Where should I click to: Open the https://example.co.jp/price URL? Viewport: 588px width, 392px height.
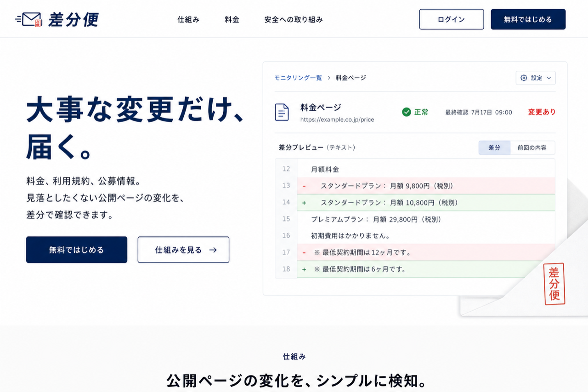click(x=337, y=119)
